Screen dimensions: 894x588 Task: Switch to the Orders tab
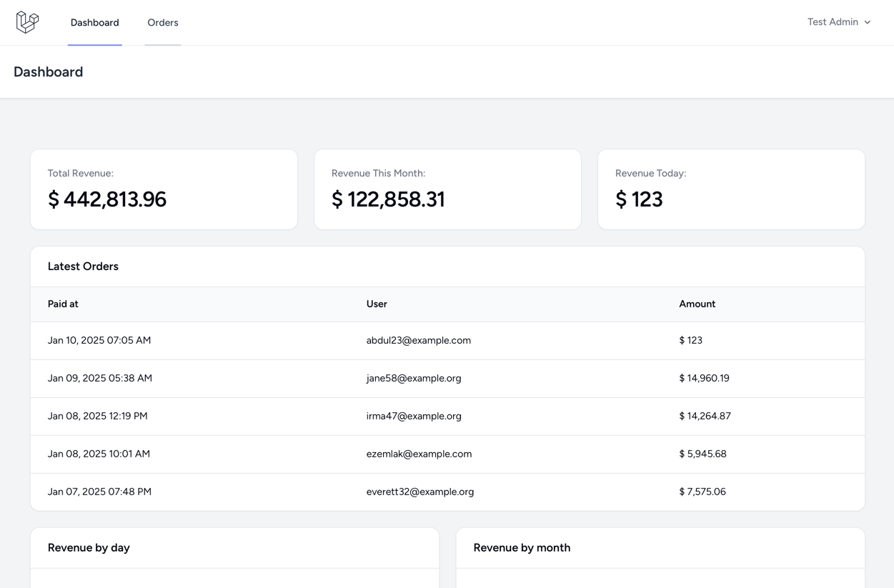pos(163,23)
